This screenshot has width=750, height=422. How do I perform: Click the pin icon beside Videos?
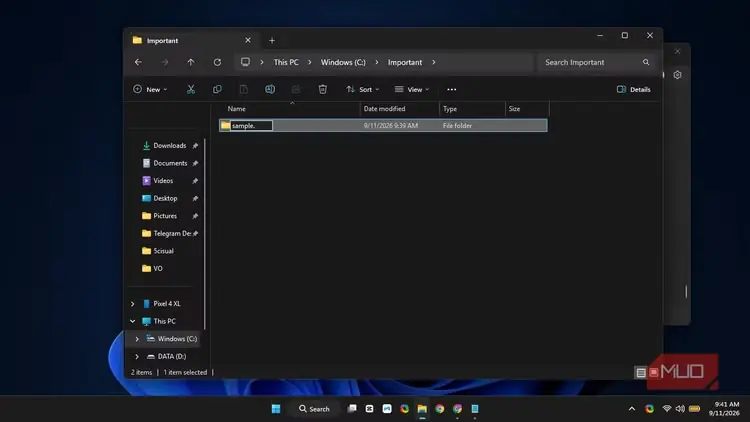tap(195, 181)
